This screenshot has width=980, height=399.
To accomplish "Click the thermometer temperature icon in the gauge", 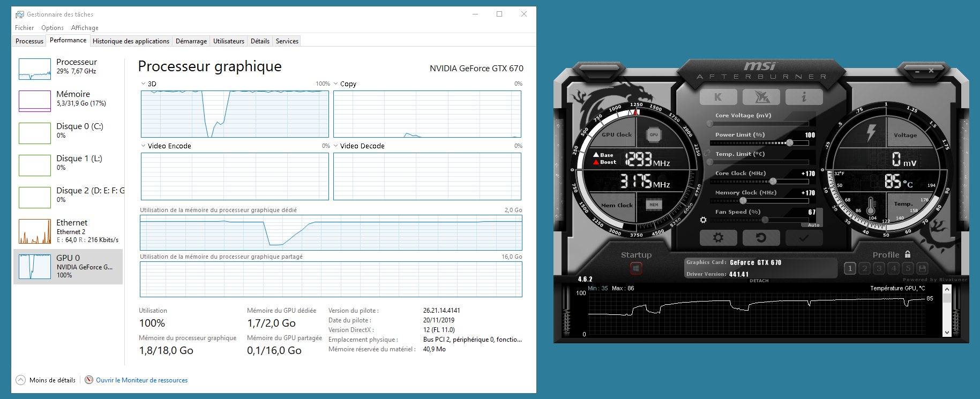I will point(871,206).
